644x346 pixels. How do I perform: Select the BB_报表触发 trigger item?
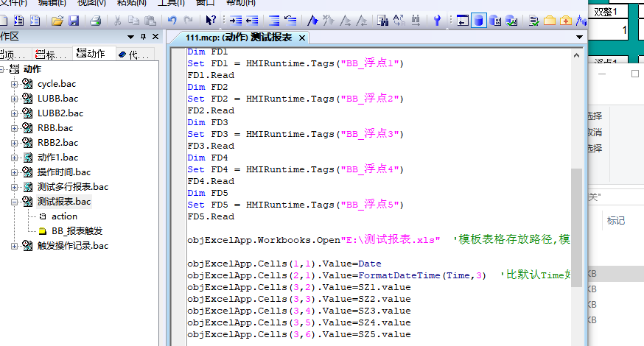tap(77, 231)
